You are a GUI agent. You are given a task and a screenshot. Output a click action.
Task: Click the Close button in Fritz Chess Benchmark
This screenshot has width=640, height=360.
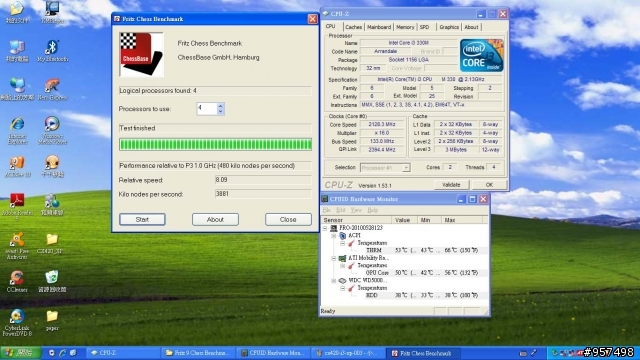(x=288, y=220)
